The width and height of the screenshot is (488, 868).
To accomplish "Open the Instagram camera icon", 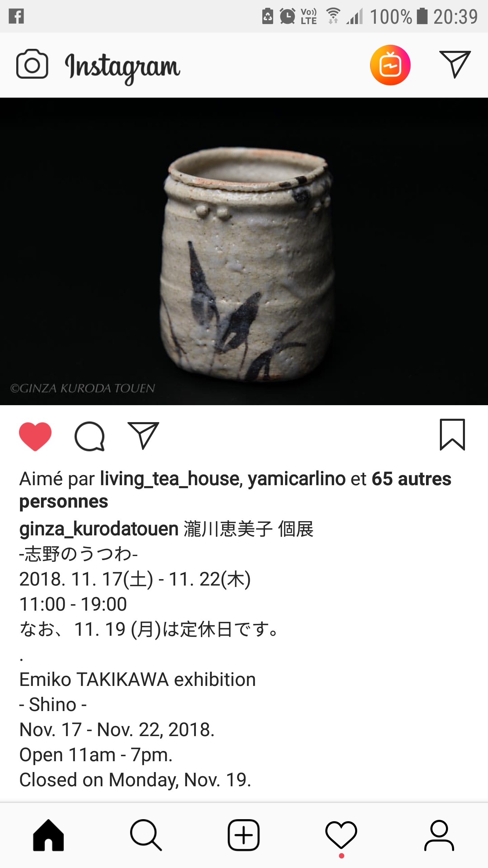I will pyautogui.click(x=32, y=64).
